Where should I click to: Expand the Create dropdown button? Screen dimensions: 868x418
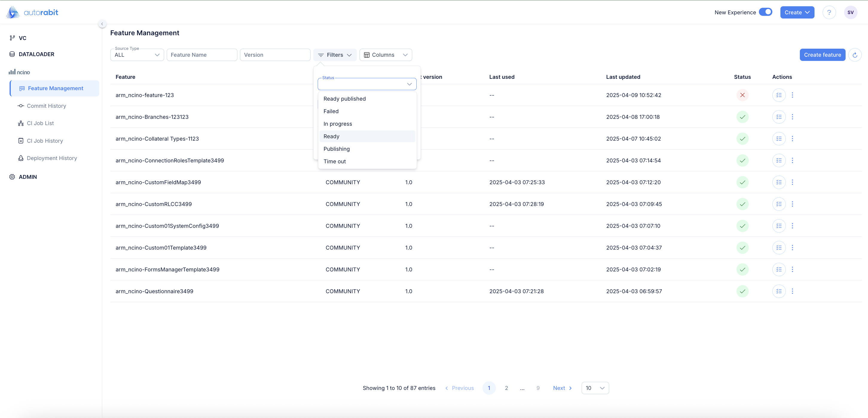click(797, 13)
